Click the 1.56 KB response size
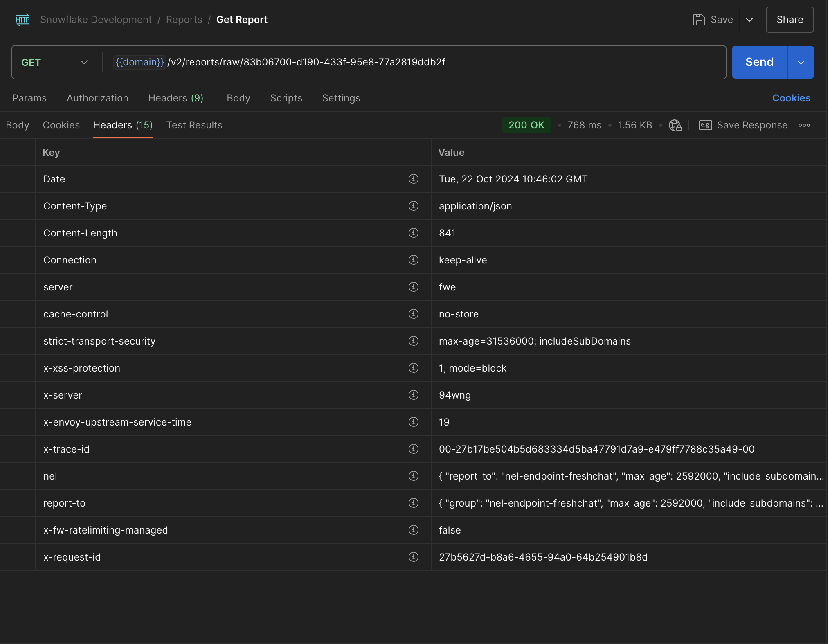Screen dimensions: 828x644 (635, 125)
